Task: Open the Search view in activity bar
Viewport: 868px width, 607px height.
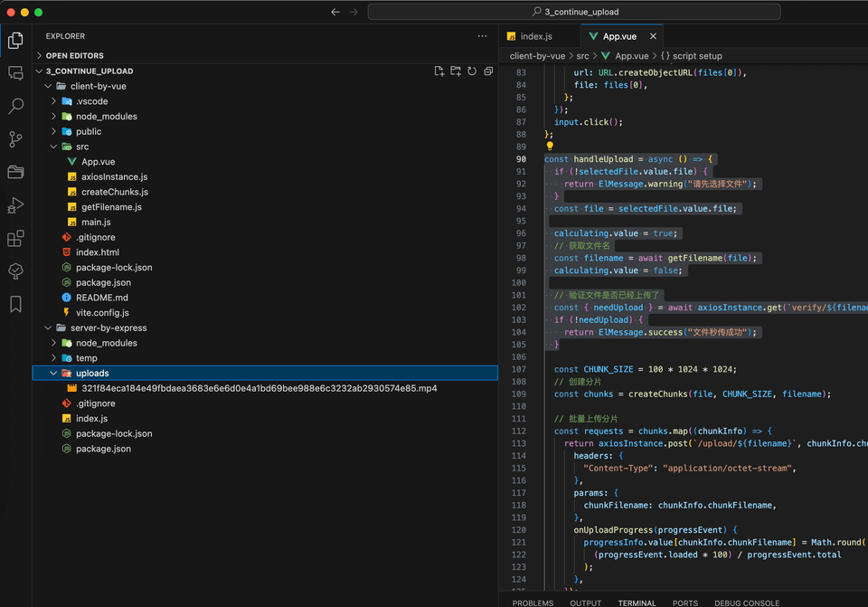Action: [x=15, y=106]
